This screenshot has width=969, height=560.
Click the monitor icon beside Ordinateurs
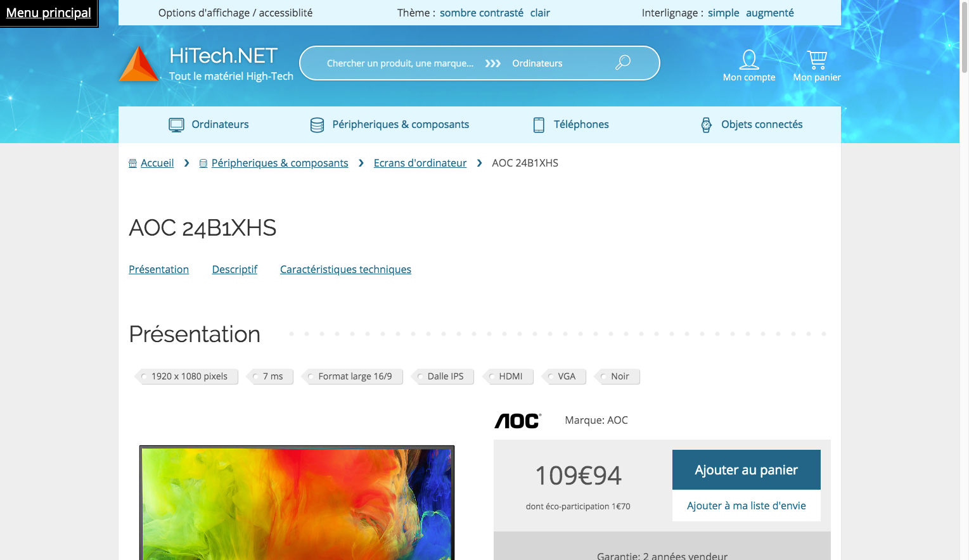tap(176, 125)
